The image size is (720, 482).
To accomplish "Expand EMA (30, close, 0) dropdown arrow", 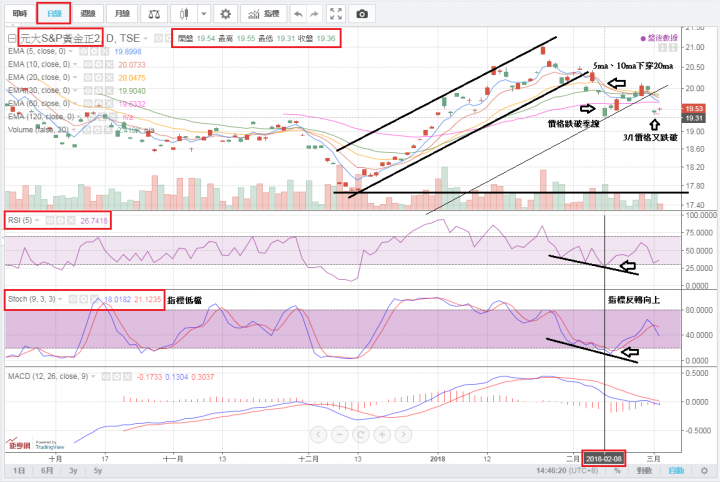I will 75,90.
